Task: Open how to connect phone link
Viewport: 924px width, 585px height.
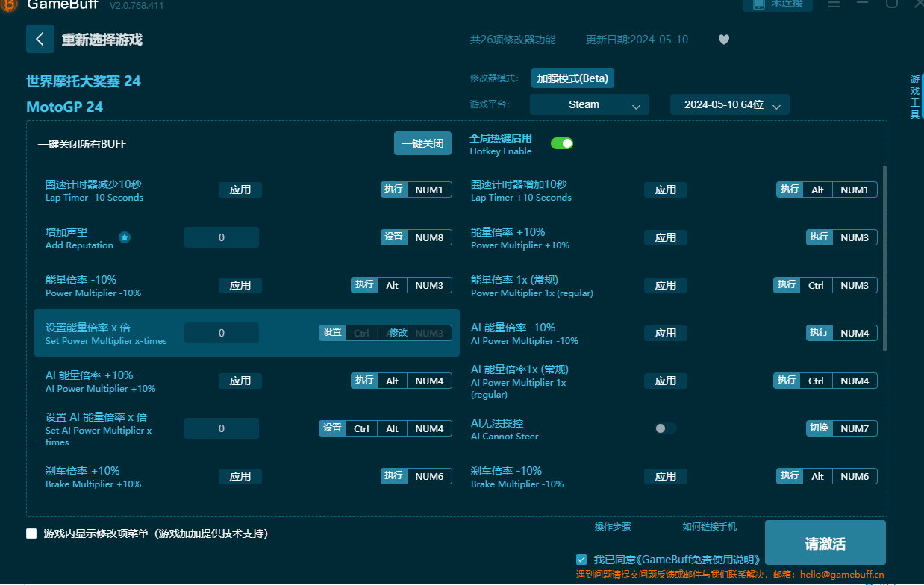Action: pyautogui.click(x=710, y=526)
